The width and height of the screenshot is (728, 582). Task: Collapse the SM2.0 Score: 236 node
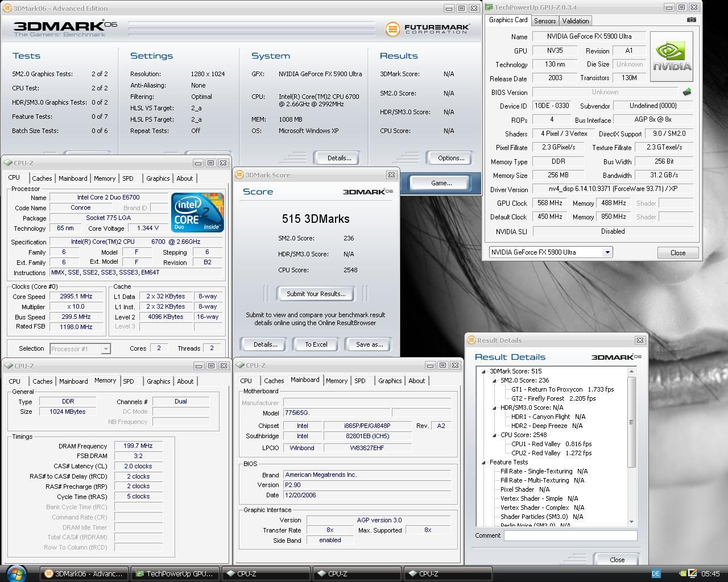point(495,380)
